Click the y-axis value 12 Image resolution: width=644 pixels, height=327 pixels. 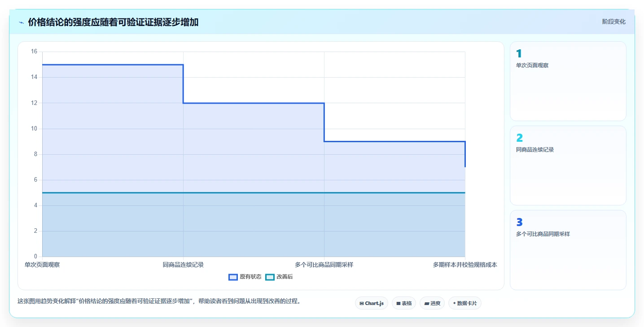click(x=34, y=103)
